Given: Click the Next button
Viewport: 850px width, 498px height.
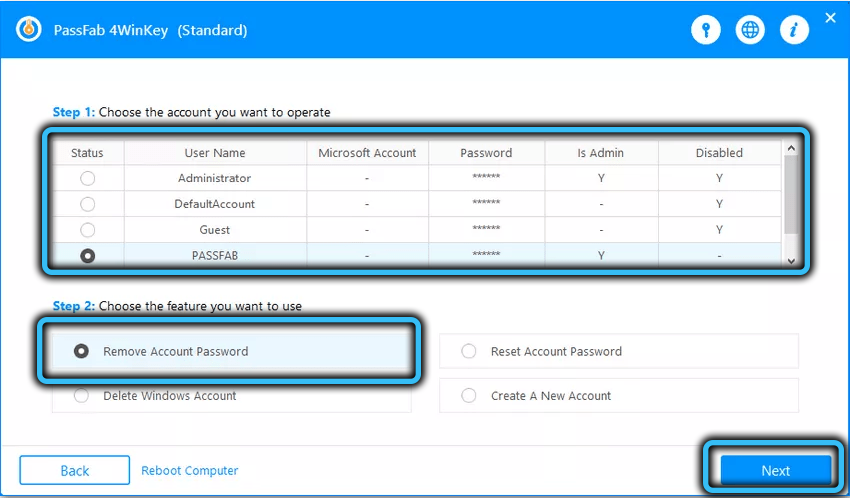Looking at the screenshot, I should click(776, 470).
